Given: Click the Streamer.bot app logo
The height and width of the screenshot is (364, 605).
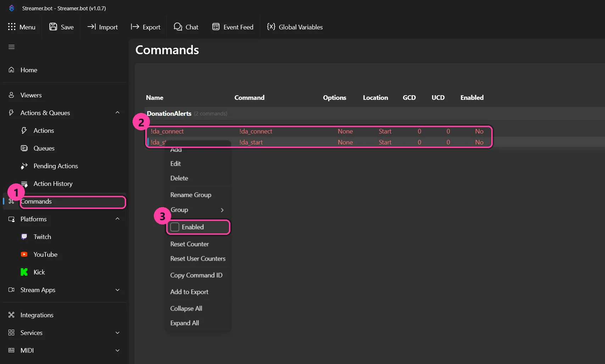Looking at the screenshot, I should (11, 8).
